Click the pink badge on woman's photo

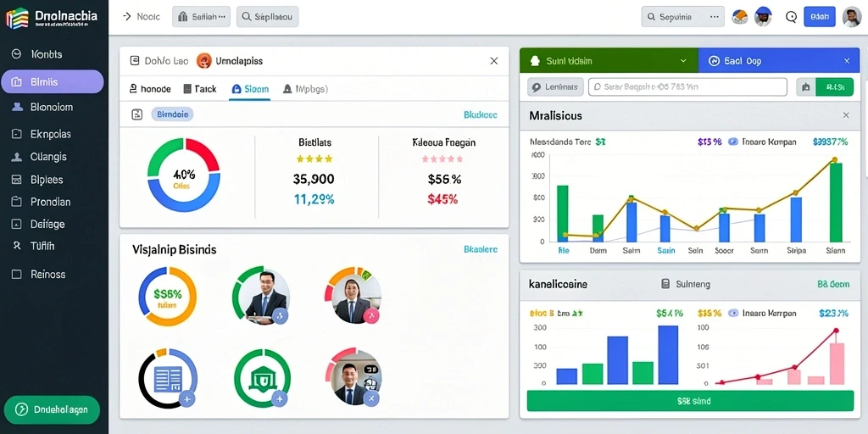pos(371,316)
